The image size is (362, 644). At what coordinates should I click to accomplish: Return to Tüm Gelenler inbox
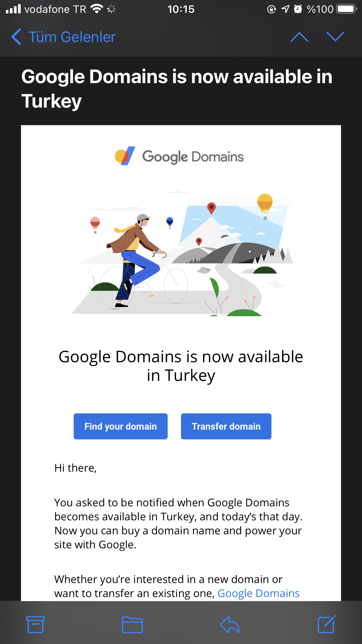tap(72, 37)
